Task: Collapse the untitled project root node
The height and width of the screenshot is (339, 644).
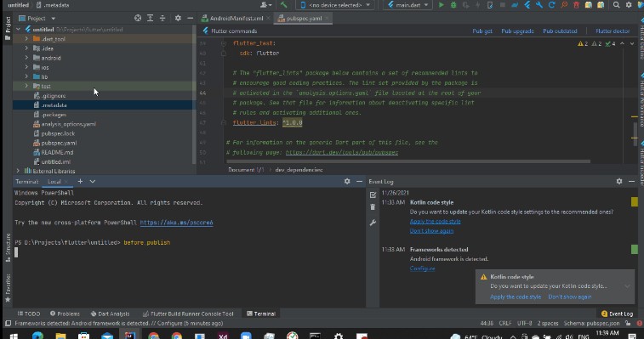Action: [18, 29]
